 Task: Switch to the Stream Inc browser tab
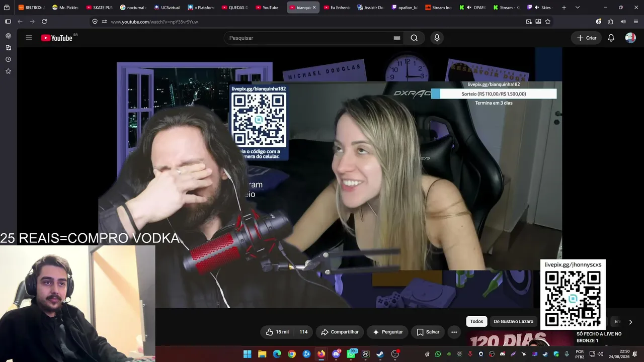[438, 8]
